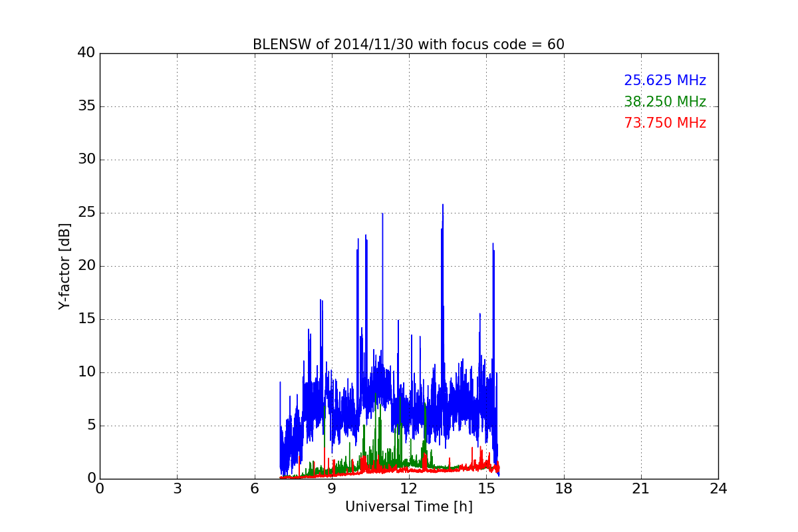Click the y-axis tick label '40'

pos(86,53)
